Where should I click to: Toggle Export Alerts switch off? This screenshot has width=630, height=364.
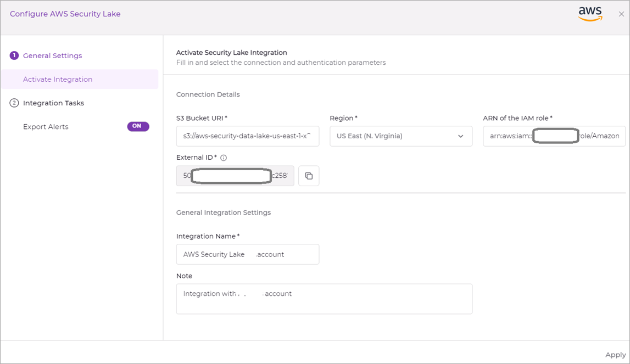click(138, 126)
